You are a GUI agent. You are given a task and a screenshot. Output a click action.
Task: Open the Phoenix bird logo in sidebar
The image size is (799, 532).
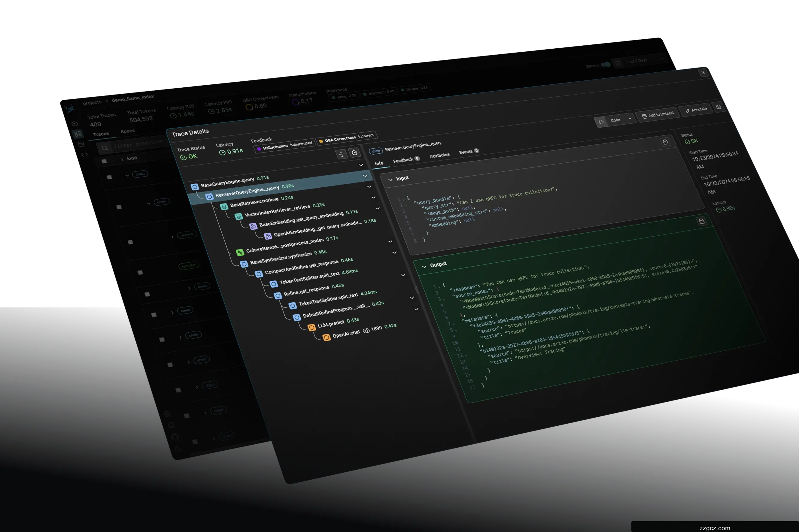pos(70,109)
